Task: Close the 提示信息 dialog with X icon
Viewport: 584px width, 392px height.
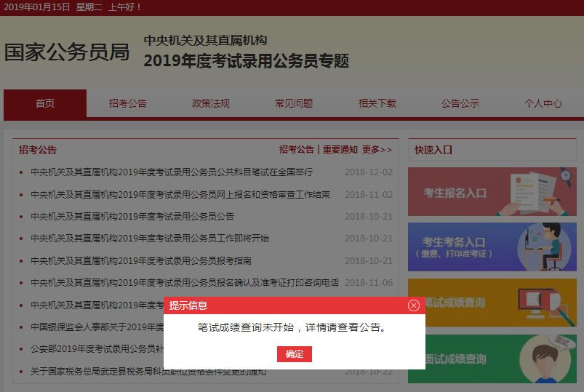Action: pos(413,305)
